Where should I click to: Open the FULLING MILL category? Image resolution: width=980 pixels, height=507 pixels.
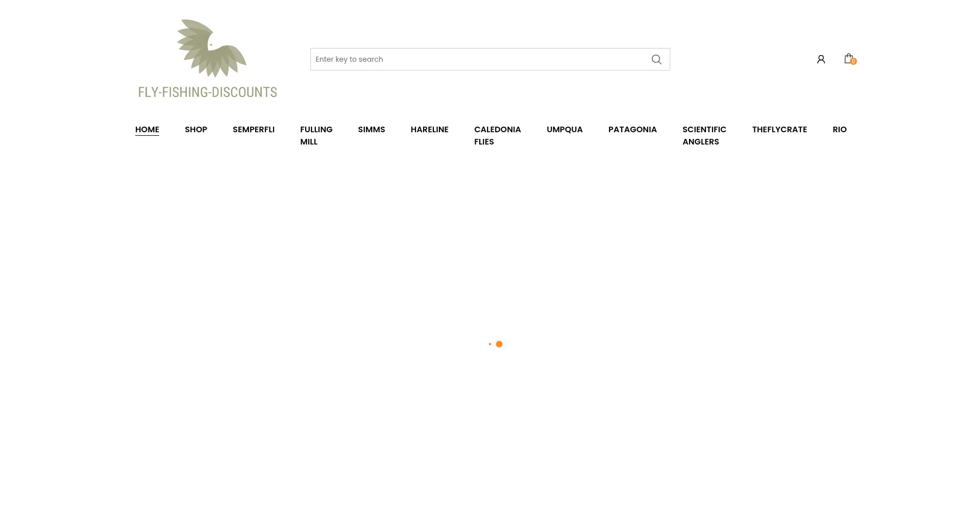pos(316,136)
